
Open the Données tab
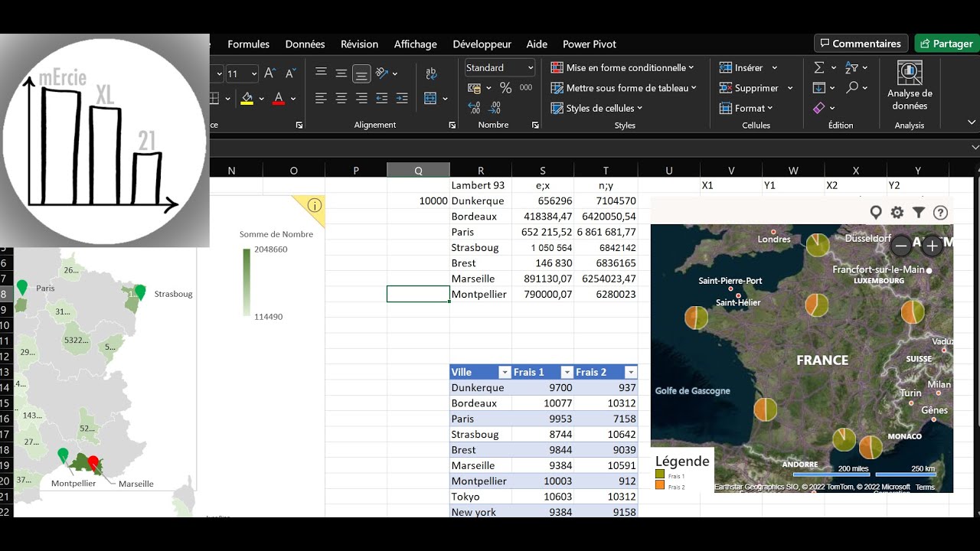(305, 44)
